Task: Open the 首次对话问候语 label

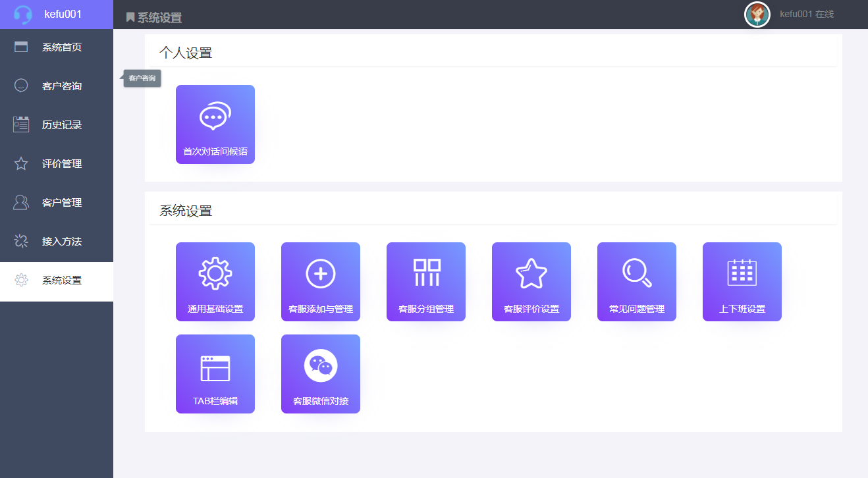Action: coord(215,151)
